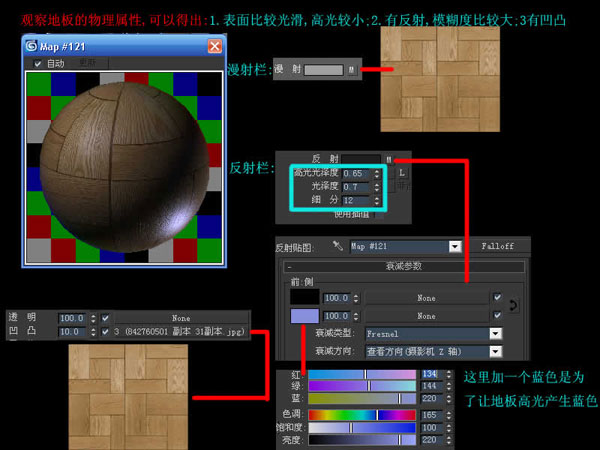Image resolution: width=600 pixels, height=450 pixels.
Task: Click the L lock button for glossiness
Action: click(x=402, y=173)
